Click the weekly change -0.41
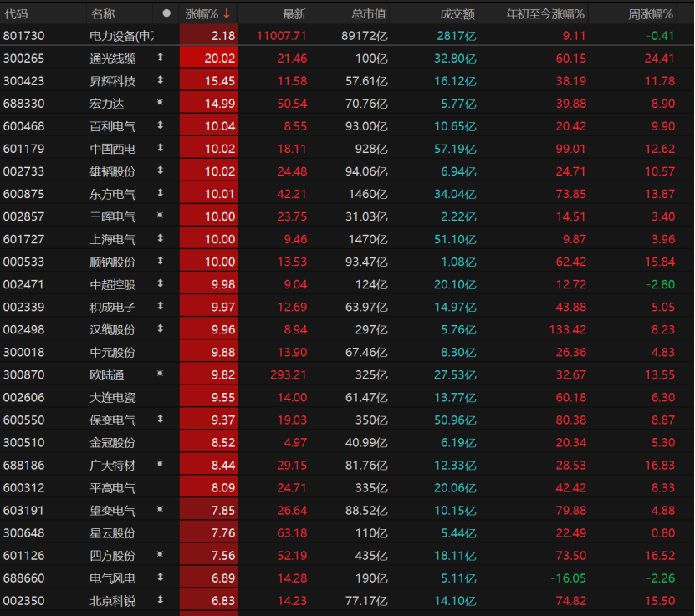The image size is (695, 616). 660,36
